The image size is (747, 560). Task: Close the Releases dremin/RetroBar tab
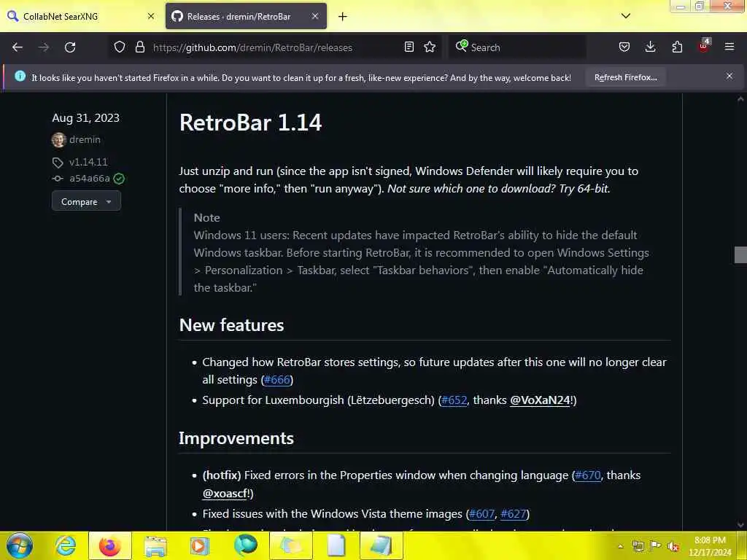[315, 16]
